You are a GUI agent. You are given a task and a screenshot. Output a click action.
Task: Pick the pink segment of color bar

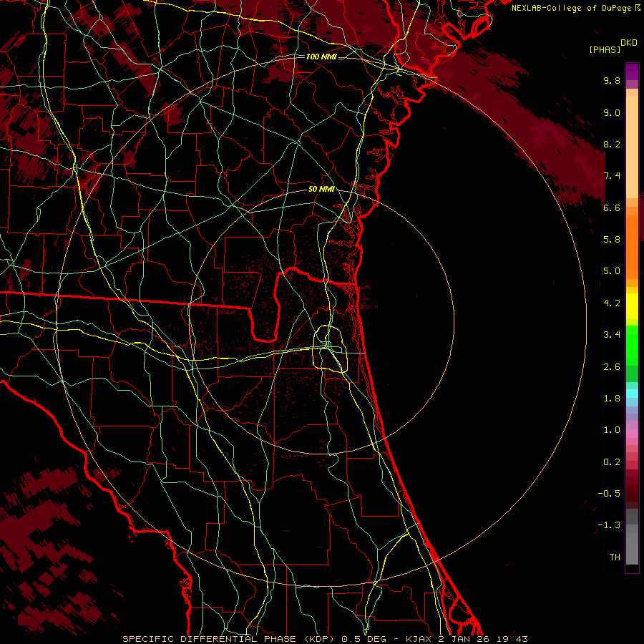point(632,434)
